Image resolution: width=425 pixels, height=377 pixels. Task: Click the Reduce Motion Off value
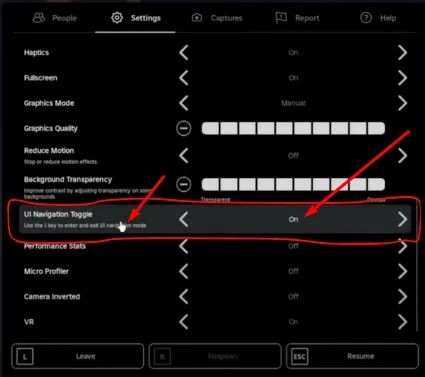293,156
